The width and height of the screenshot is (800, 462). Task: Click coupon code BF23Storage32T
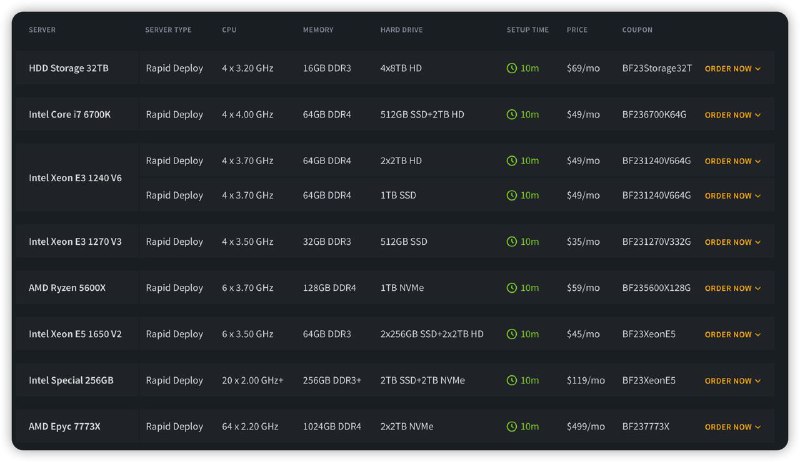[656, 69]
